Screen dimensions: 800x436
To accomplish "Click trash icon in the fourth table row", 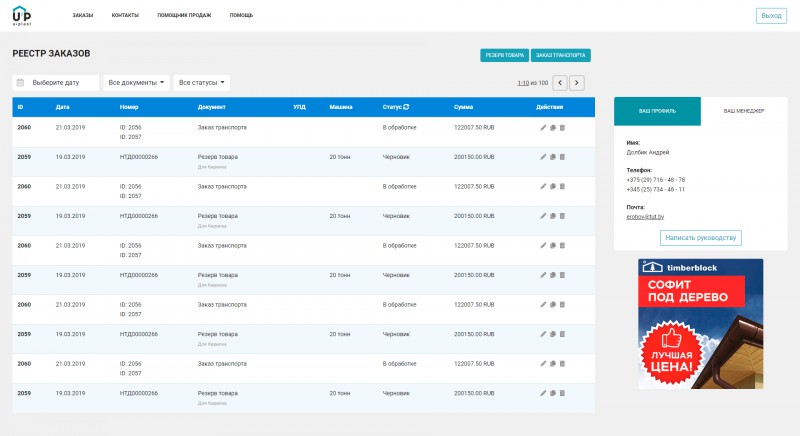I will point(562,216).
